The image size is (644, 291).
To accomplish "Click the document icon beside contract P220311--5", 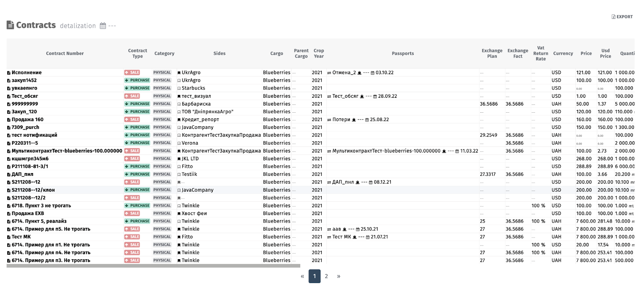I will [x=8, y=143].
